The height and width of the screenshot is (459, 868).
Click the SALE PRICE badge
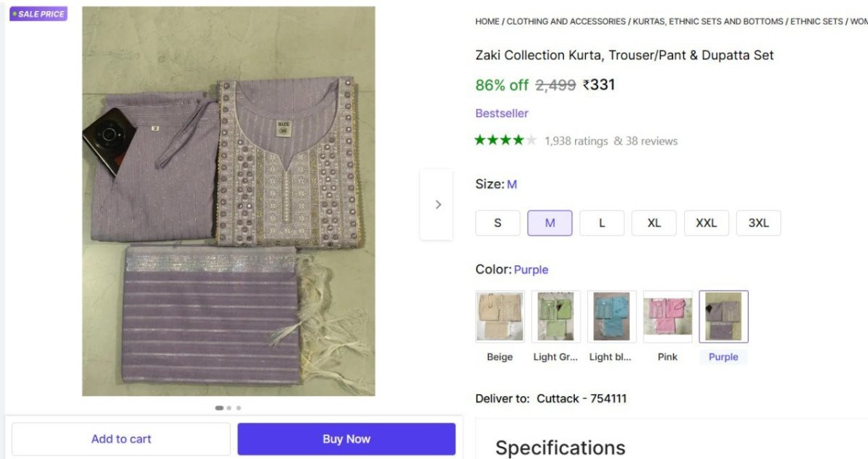coord(38,13)
